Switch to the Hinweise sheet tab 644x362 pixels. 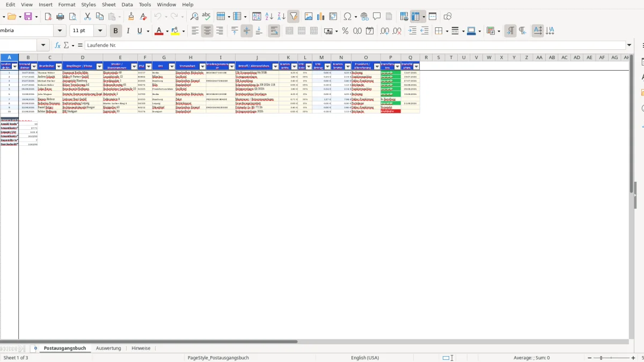pyautogui.click(x=141, y=348)
